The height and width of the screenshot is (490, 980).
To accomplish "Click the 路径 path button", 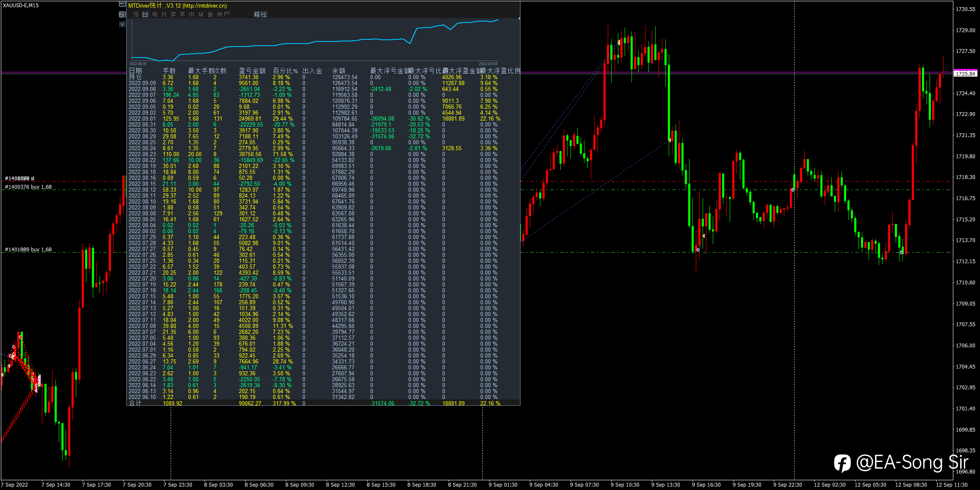I will pos(260,14).
